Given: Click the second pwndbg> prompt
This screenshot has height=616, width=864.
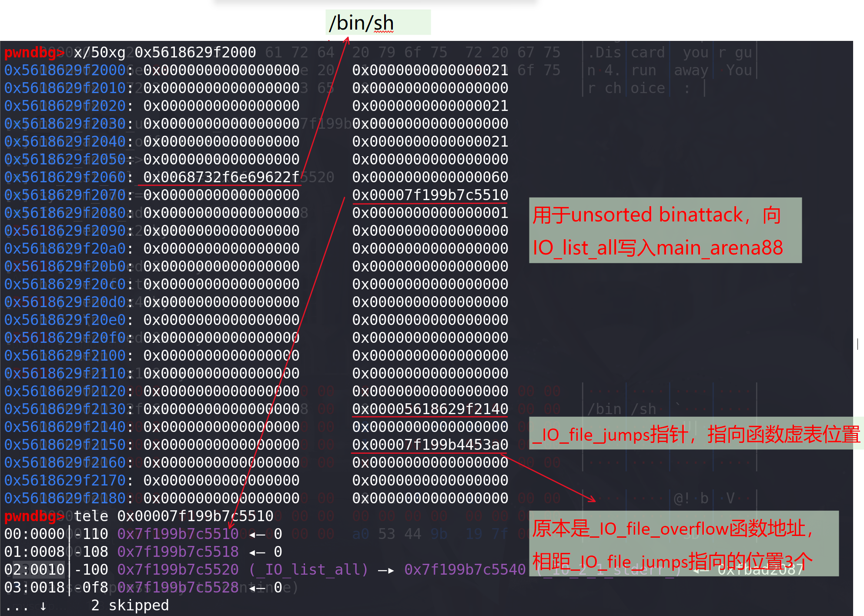Looking at the screenshot, I should 34,516.
